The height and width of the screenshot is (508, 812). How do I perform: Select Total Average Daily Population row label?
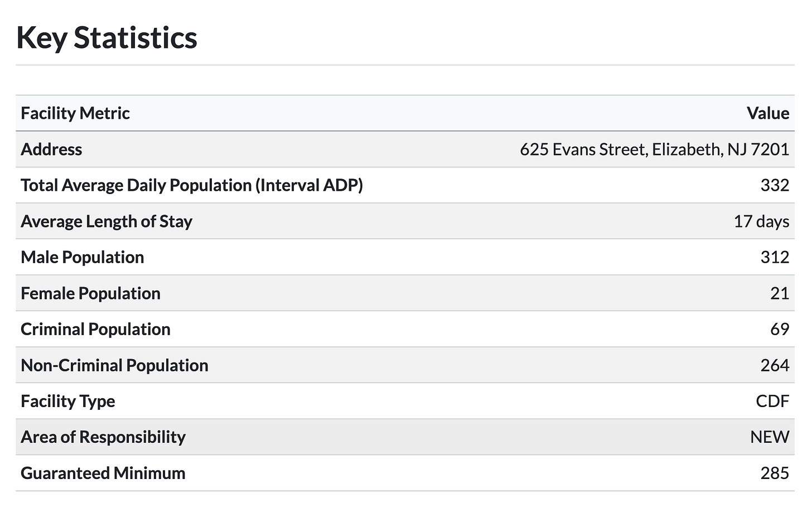(x=192, y=185)
